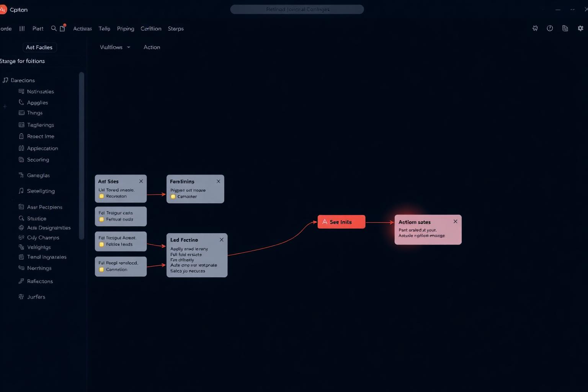The image size is (588, 392).
Task: Click the sidebar vertical scrollbar
Action: pyautogui.click(x=81, y=156)
